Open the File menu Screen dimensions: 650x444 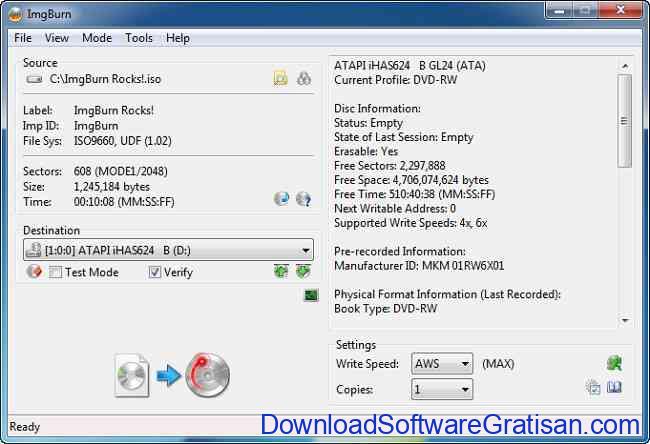[x=23, y=38]
